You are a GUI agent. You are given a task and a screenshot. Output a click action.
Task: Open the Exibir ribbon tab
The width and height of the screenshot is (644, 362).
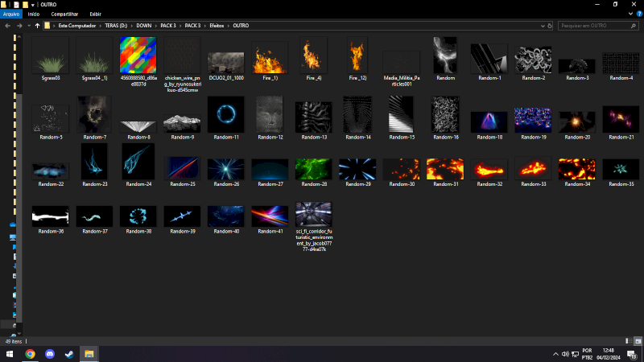pyautogui.click(x=95, y=14)
